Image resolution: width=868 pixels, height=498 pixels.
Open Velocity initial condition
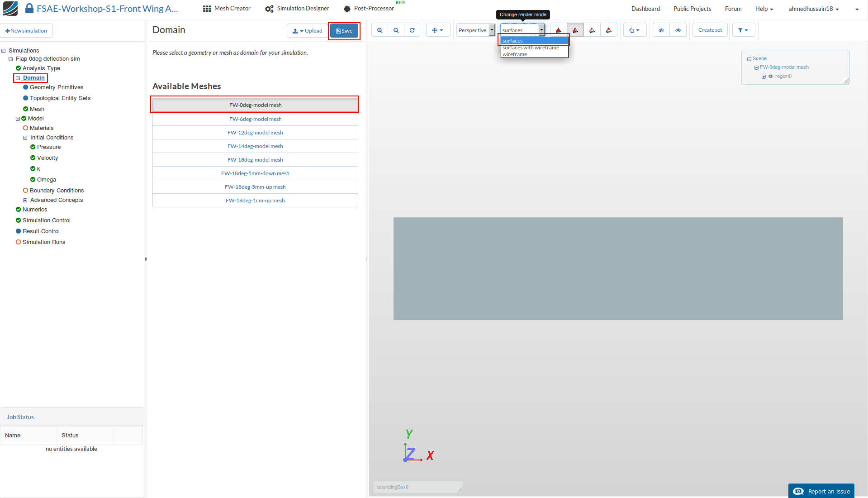click(x=47, y=158)
